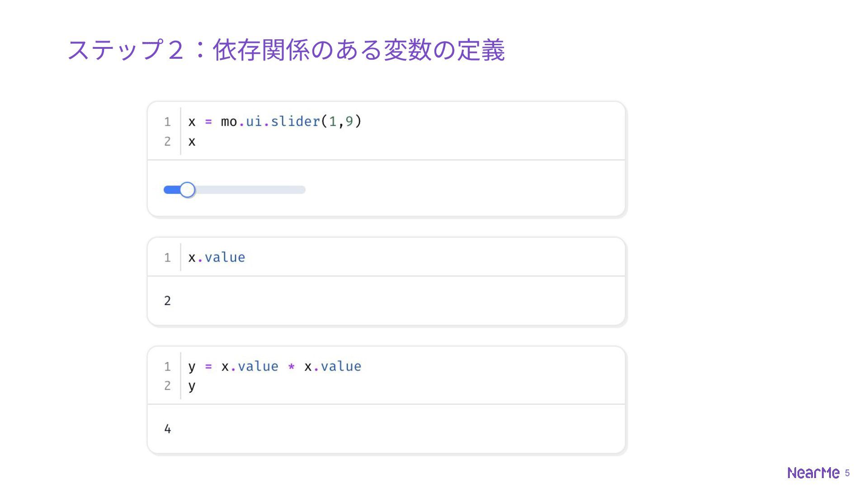Click the slide page number 5
Screen dimensions: 868x488
point(847,473)
